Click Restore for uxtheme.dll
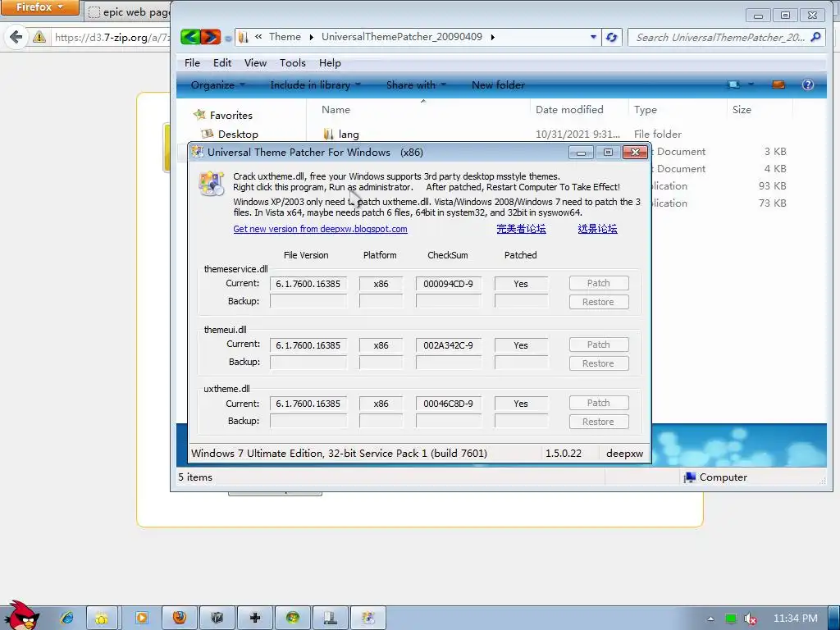 tap(598, 422)
